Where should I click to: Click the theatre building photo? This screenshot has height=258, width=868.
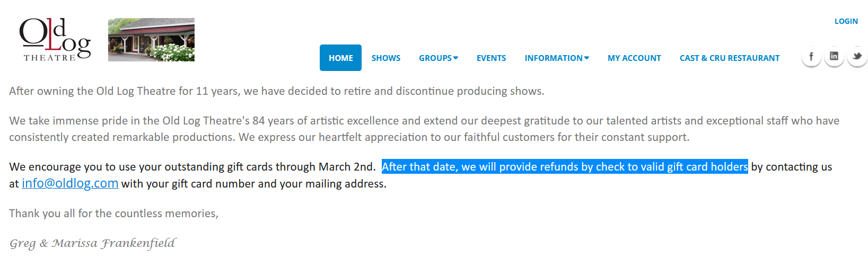(x=151, y=40)
